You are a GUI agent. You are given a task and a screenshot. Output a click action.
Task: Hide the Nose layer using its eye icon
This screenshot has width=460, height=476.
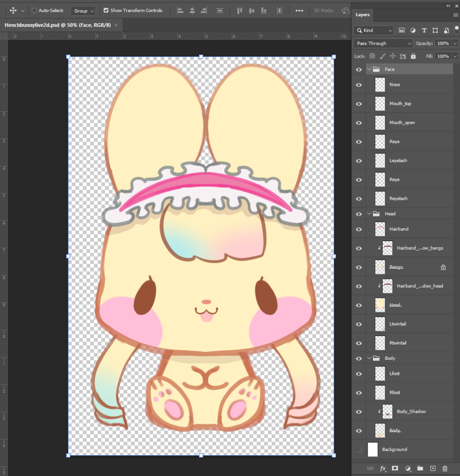[x=359, y=85]
